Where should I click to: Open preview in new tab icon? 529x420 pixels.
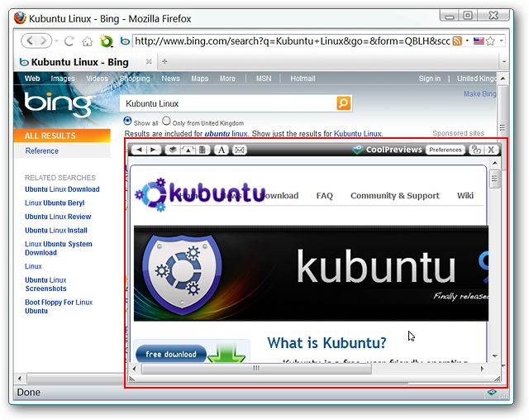tap(188, 150)
